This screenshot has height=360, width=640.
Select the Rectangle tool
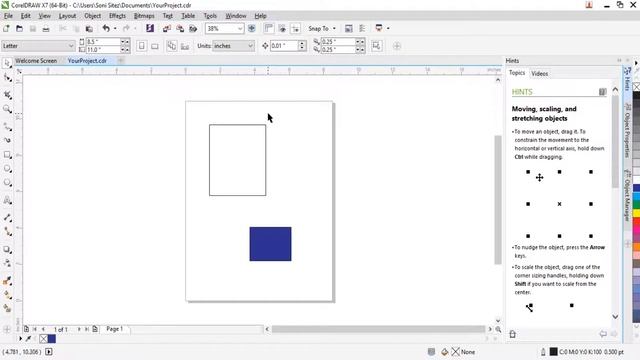tap(7, 155)
